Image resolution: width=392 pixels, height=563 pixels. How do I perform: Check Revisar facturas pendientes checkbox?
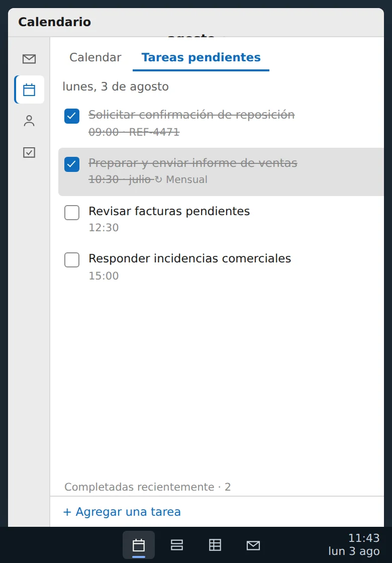72,213
